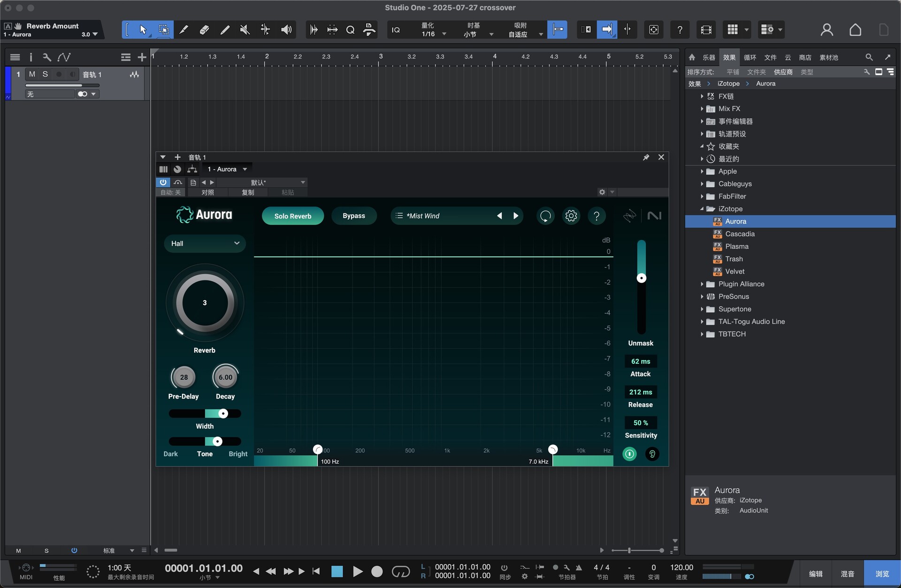
Task: Solo track 1 with S button
Action: (45, 74)
